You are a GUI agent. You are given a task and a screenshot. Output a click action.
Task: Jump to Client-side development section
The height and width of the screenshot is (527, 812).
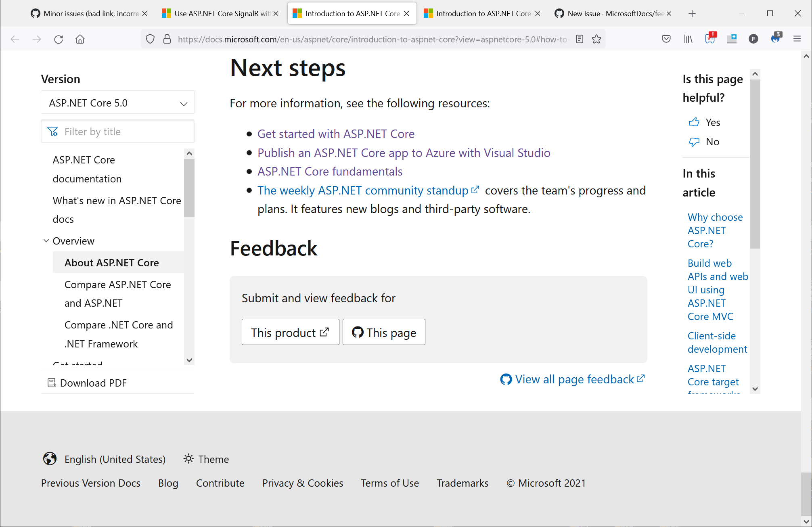click(x=717, y=343)
